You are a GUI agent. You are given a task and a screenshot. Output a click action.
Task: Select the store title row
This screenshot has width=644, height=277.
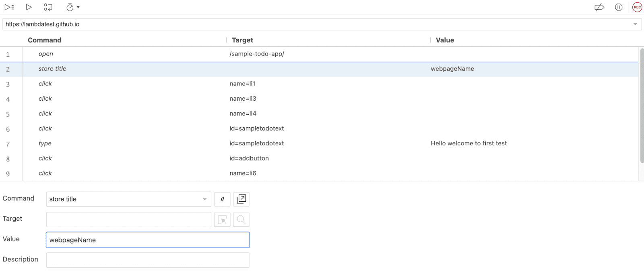click(x=319, y=69)
